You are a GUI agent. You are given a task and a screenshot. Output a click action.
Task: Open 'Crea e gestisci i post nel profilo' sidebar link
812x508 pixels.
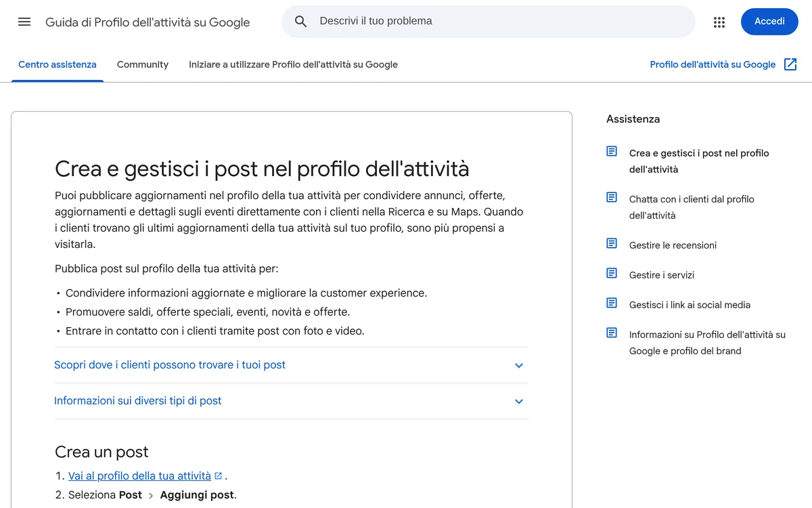[x=699, y=161]
